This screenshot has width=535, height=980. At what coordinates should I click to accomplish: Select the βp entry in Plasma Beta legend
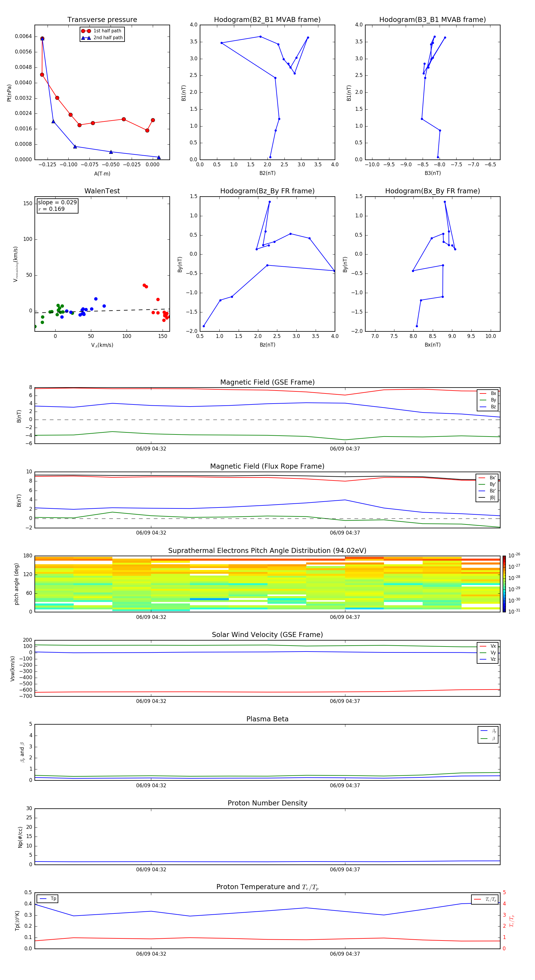pos(488,731)
